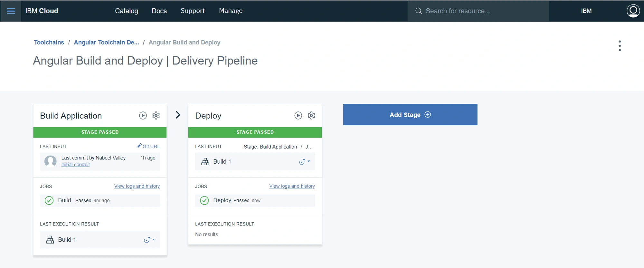The width and height of the screenshot is (644, 268).
Task: Click Nabeel Valley's commit avatar
Action: (x=51, y=161)
